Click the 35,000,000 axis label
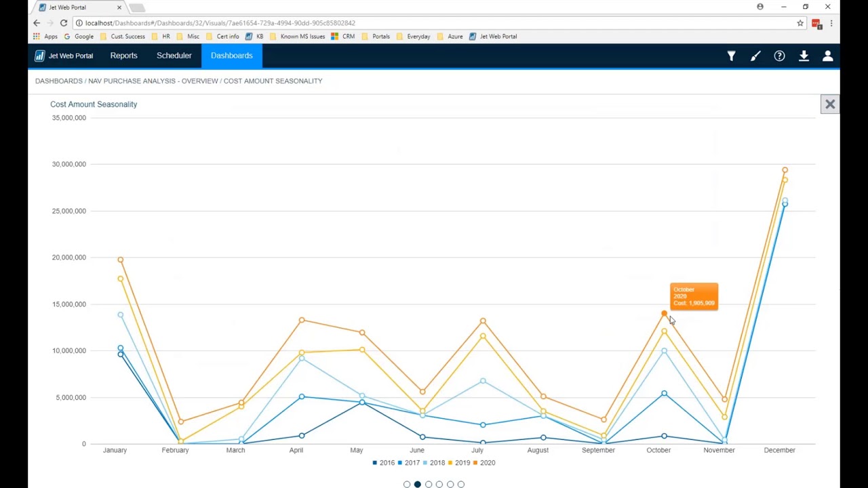The image size is (868, 488). click(69, 118)
